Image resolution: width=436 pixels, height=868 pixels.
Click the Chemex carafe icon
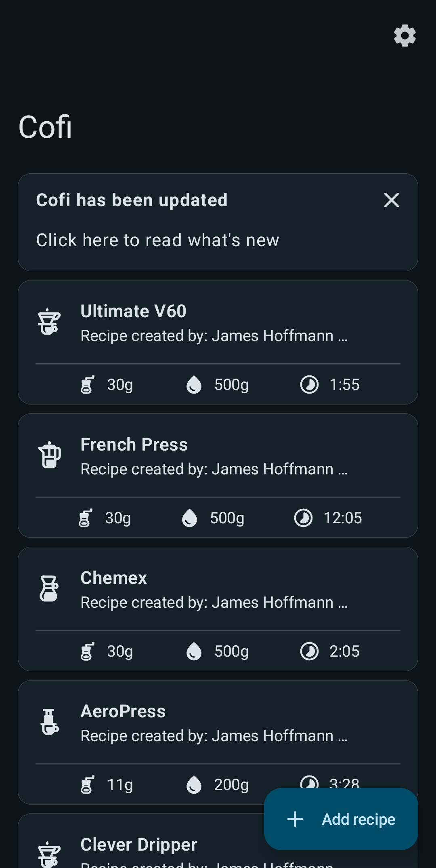[x=49, y=588]
